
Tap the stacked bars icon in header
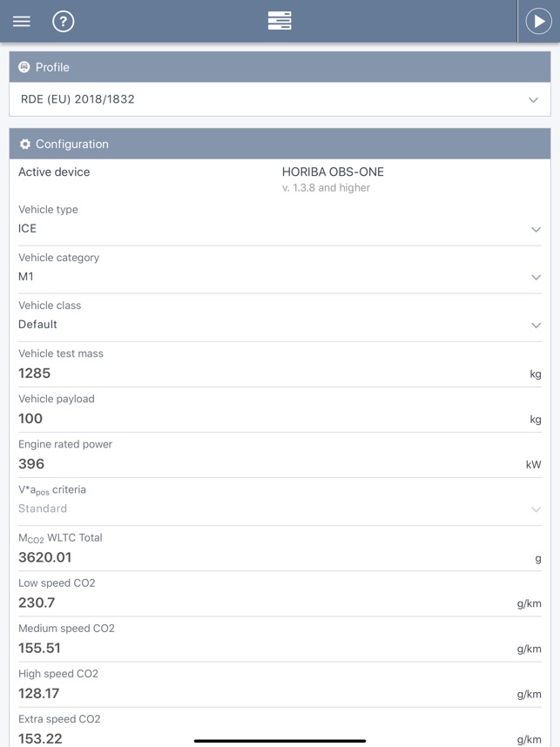tap(280, 21)
